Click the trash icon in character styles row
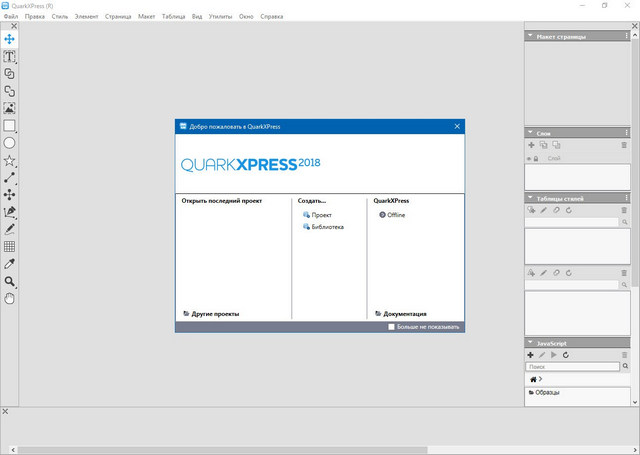Screen dimensions: 640x455 tap(624, 273)
